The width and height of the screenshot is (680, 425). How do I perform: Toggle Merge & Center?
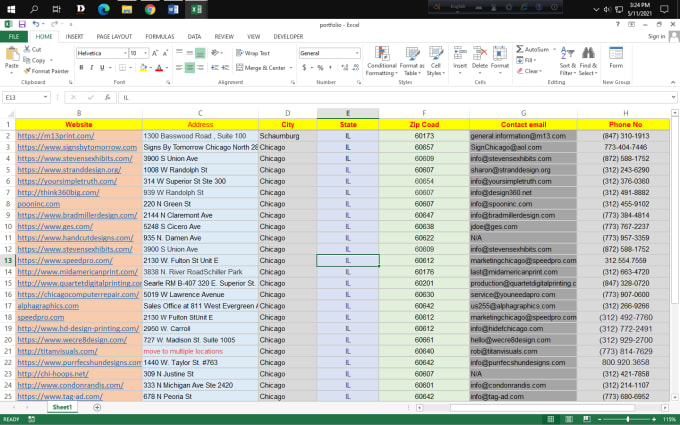tap(261, 68)
